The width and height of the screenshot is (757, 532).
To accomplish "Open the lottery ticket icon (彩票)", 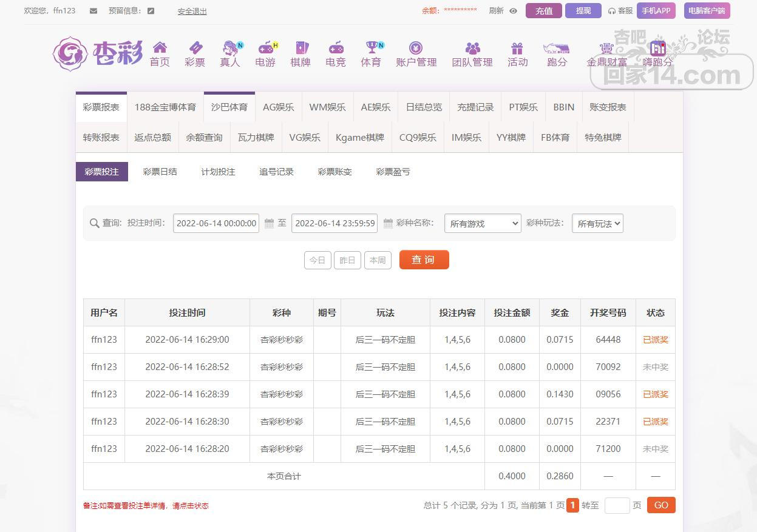I will 195,48.
